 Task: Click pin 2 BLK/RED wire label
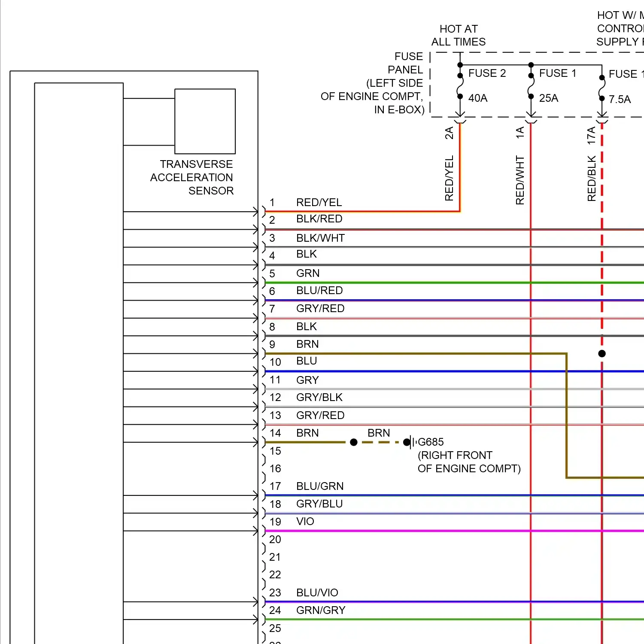tap(319, 219)
